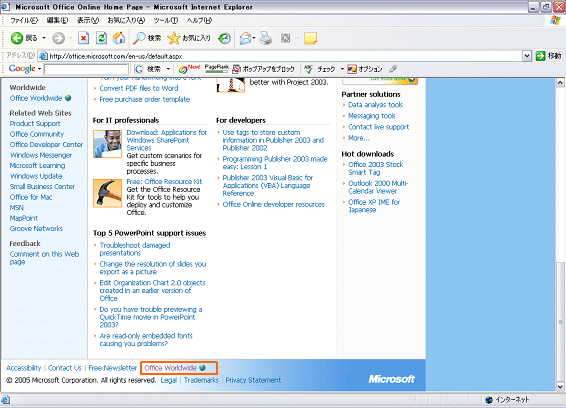Click Free Newsletter footer link
Viewport: 566px width, 408px height.
[x=113, y=368]
